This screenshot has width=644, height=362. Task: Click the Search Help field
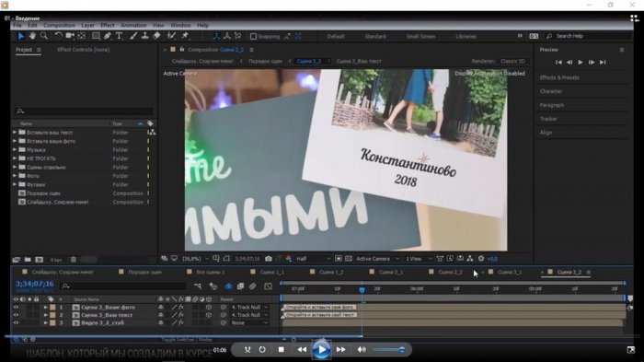tap(588, 36)
